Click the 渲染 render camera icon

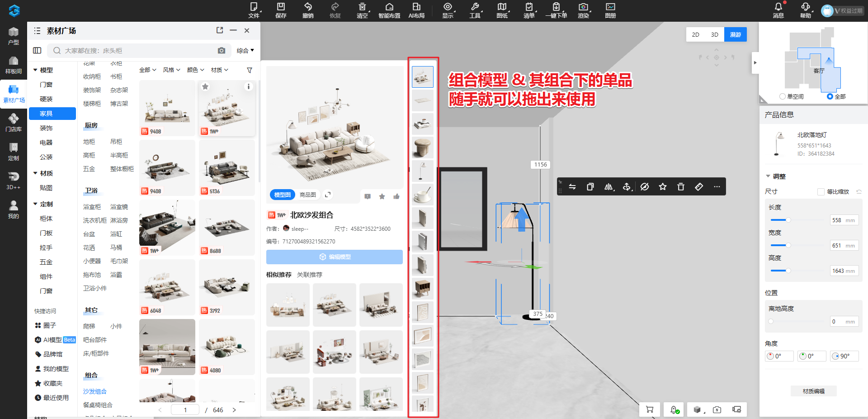[x=584, y=7]
